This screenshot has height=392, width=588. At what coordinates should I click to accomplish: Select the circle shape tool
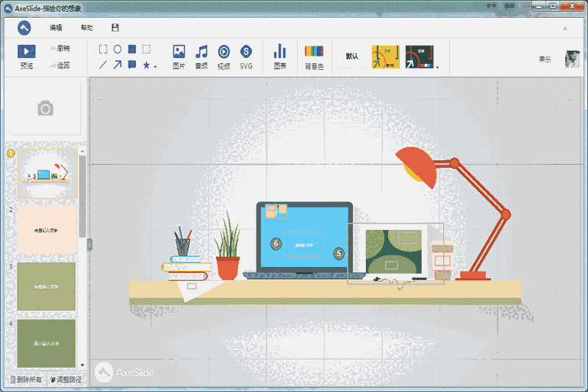[x=117, y=49]
